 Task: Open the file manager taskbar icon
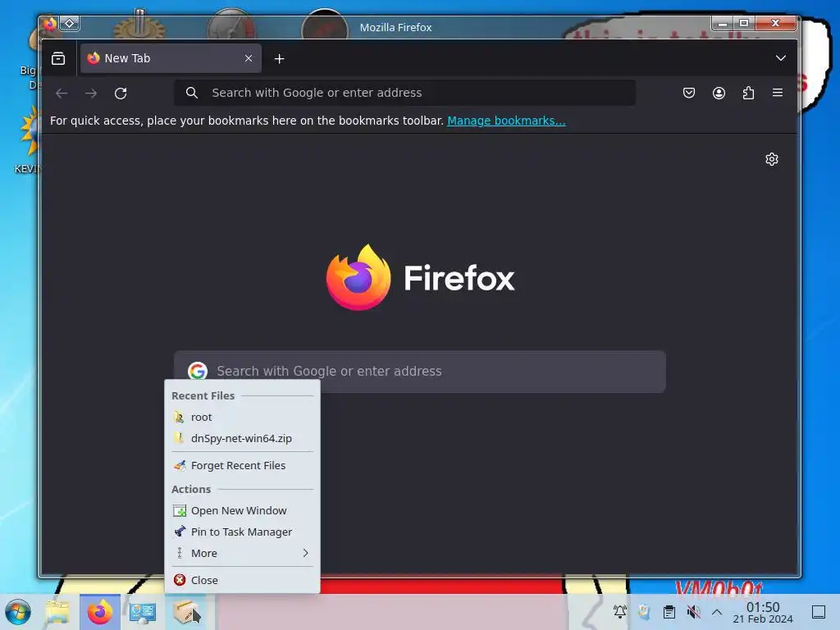(x=57, y=612)
